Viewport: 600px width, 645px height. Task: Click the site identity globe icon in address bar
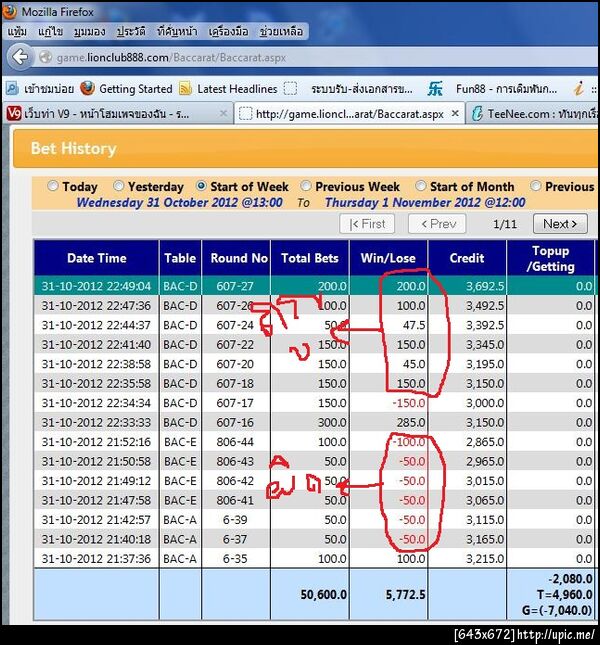click(45, 57)
